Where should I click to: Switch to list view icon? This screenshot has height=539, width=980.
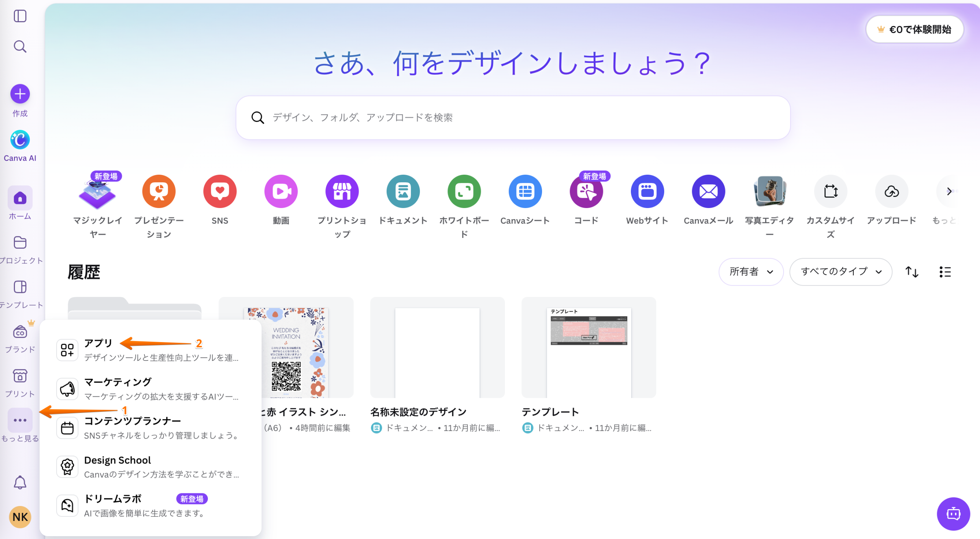945,272
